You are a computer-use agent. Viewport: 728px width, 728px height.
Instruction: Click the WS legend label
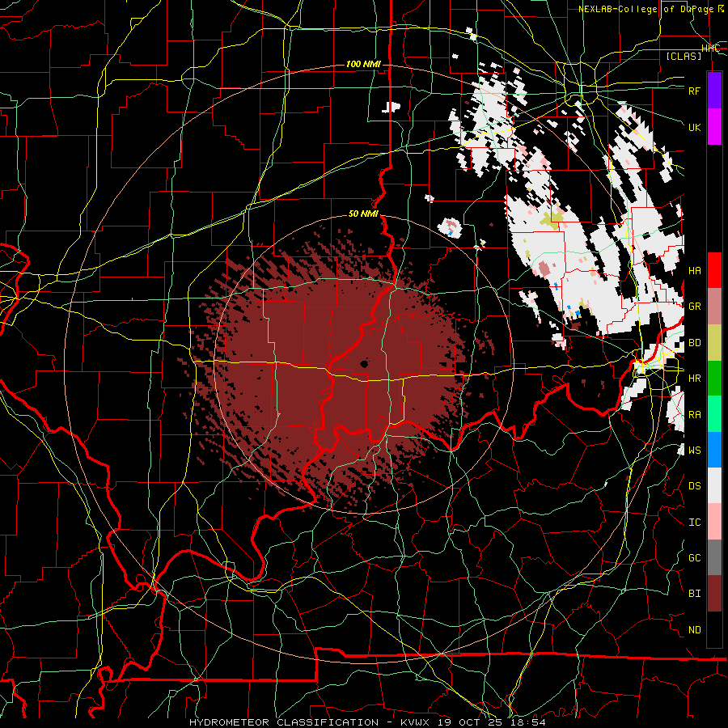coord(695,451)
